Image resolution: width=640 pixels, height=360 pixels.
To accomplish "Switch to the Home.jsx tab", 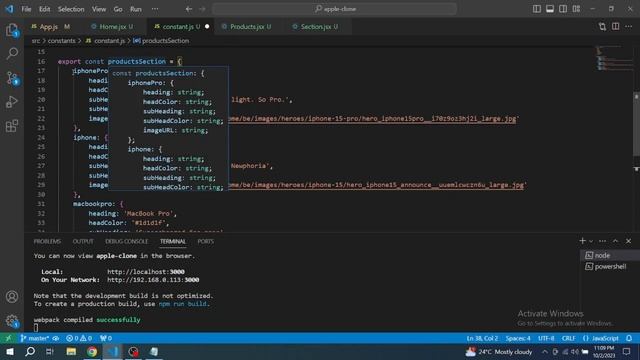I will 116,27.
